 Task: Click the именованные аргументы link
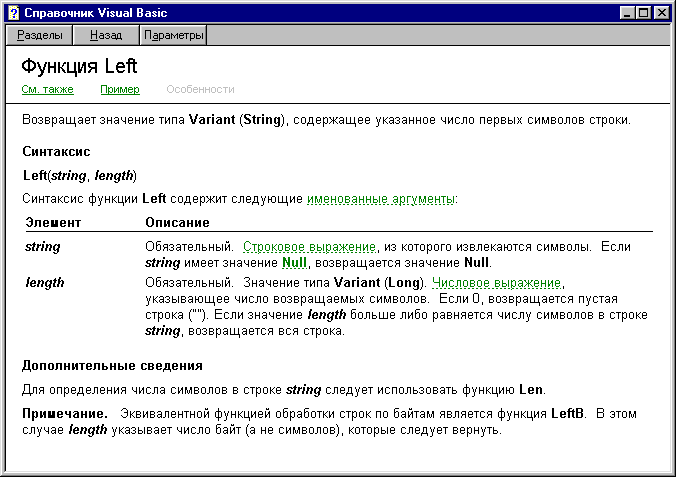tap(381, 199)
